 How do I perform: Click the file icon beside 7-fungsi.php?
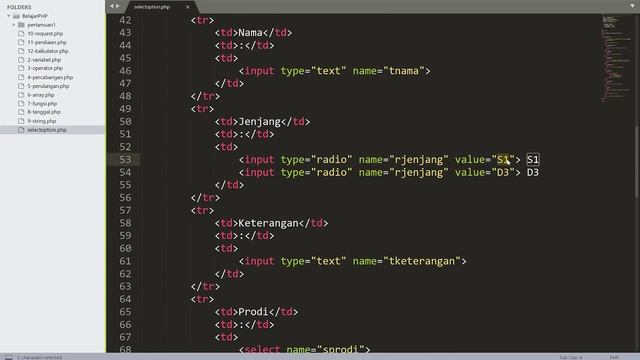[x=21, y=104]
